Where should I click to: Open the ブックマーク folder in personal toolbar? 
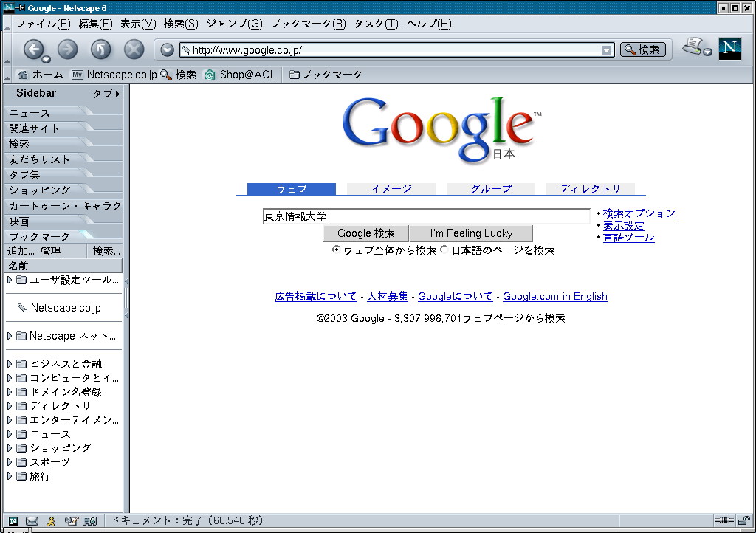coord(326,75)
